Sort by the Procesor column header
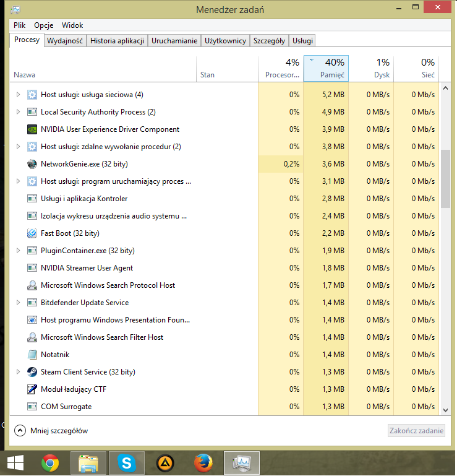This screenshot has width=457, height=476. (x=281, y=69)
